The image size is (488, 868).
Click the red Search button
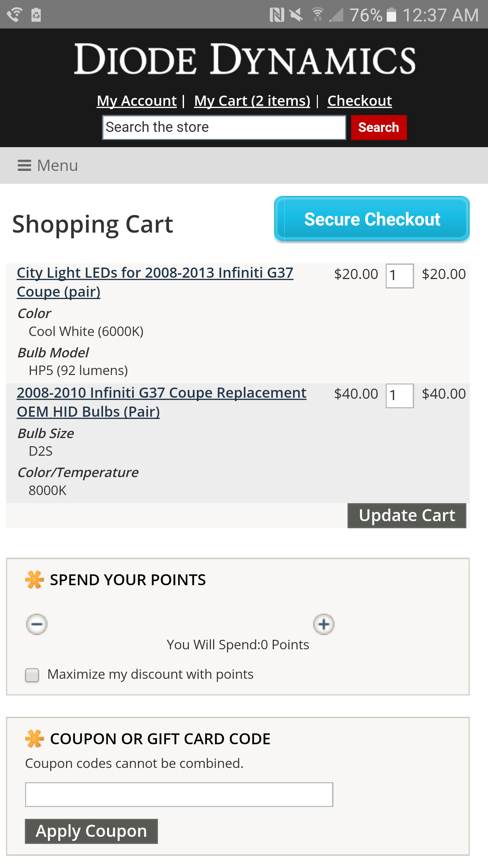click(x=379, y=127)
